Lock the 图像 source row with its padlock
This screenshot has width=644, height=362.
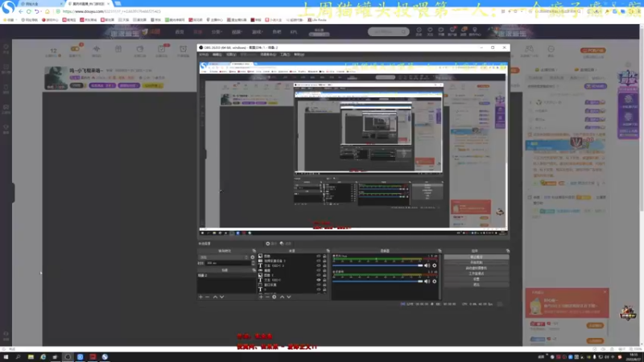(324, 256)
